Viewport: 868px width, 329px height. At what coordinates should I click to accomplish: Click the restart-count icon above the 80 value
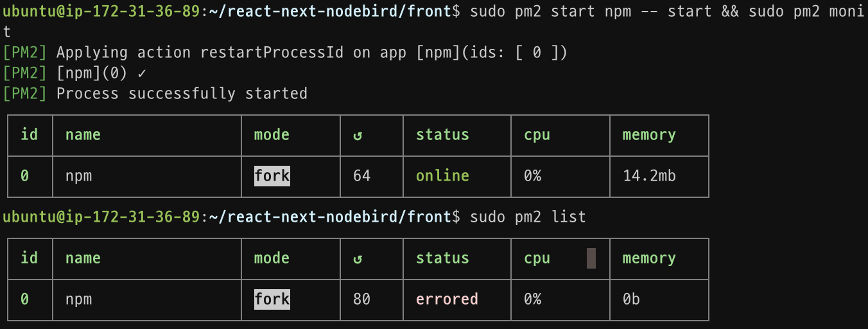coord(358,259)
